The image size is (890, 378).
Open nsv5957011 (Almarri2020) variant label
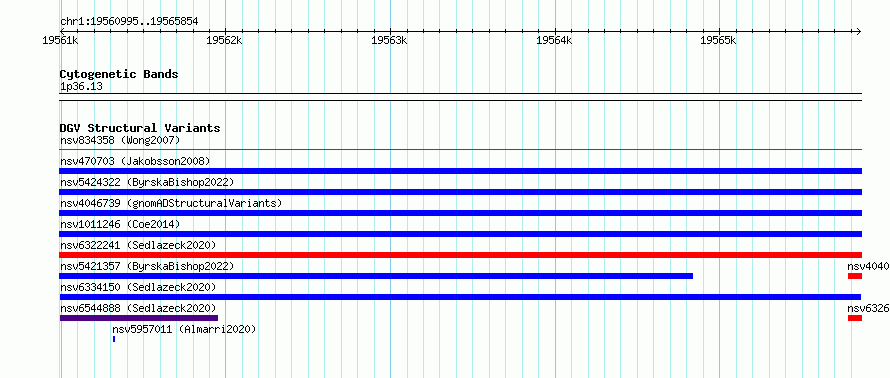click(x=184, y=329)
